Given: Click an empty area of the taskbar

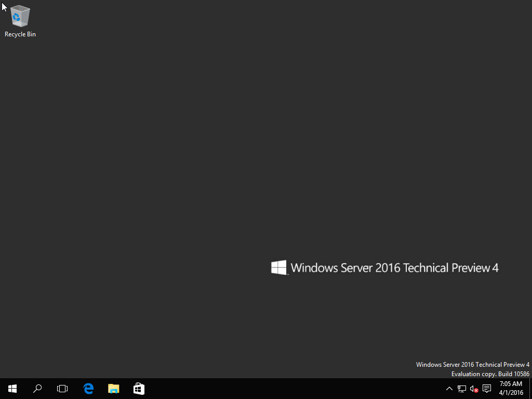Looking at the screenshot, I should [286, 388].
